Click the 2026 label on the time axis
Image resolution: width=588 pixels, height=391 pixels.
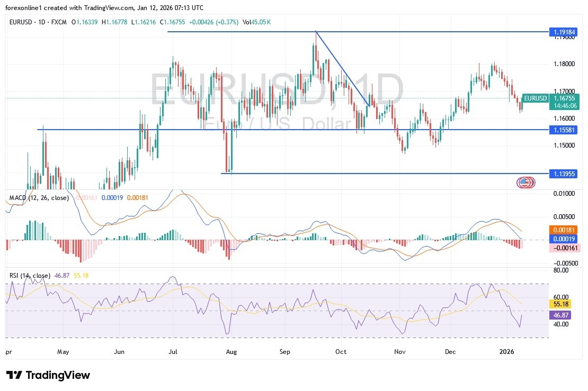click(507, 351)
